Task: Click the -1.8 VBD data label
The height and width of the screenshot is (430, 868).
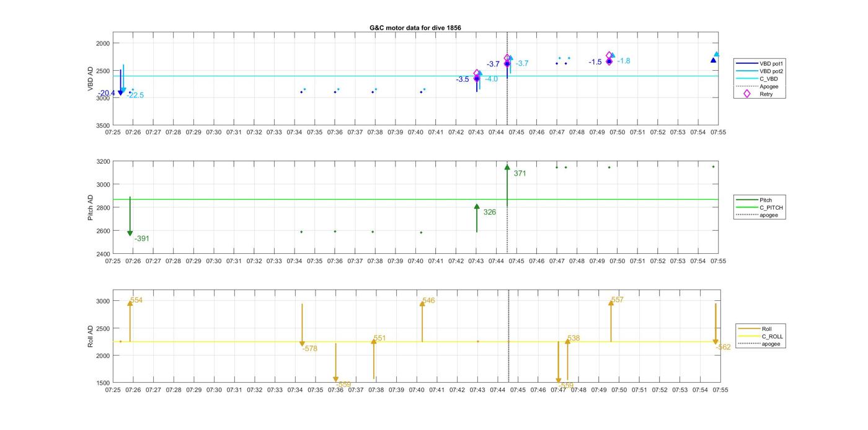Action: pos(624,61)
